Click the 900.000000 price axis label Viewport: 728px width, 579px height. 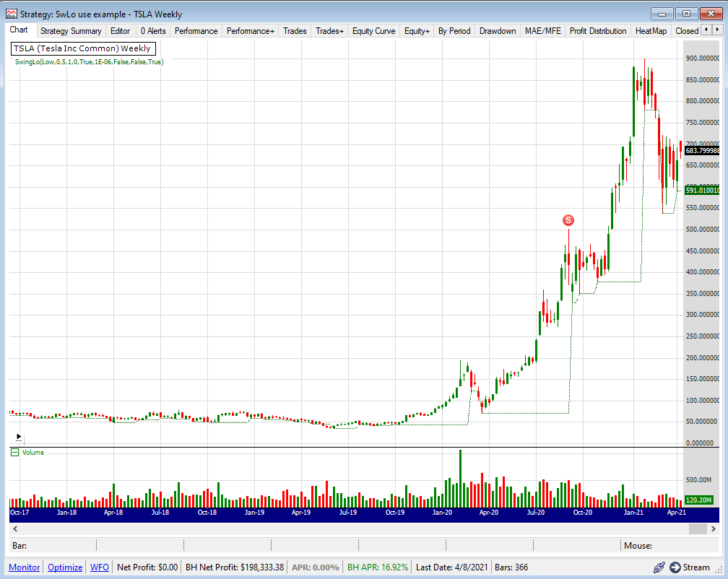[703, 58]
